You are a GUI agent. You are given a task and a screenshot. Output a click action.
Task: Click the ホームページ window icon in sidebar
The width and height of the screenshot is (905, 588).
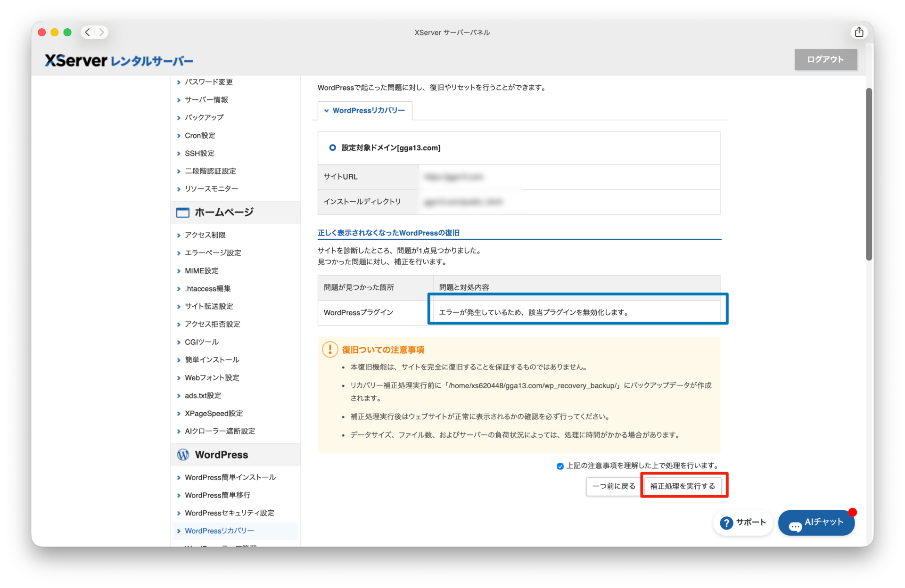pos(183,212)
